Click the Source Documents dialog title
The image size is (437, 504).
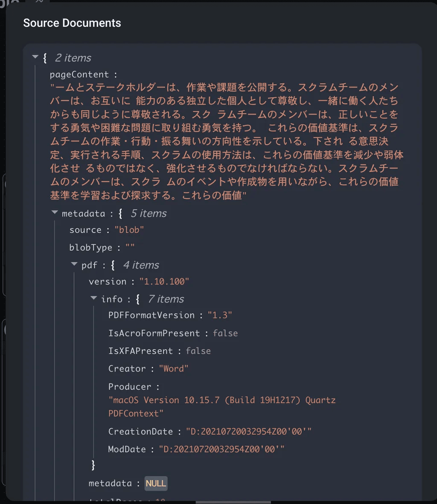(x=72, y=23)
